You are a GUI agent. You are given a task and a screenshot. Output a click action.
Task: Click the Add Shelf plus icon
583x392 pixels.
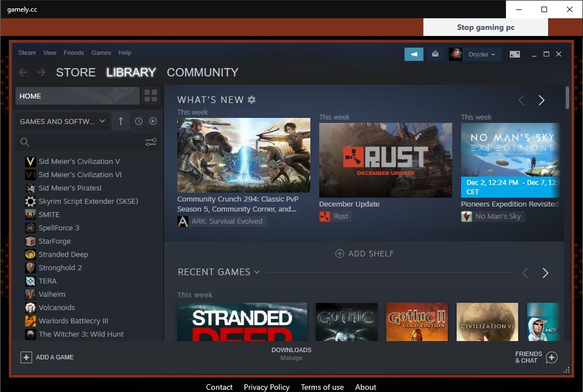340,254
